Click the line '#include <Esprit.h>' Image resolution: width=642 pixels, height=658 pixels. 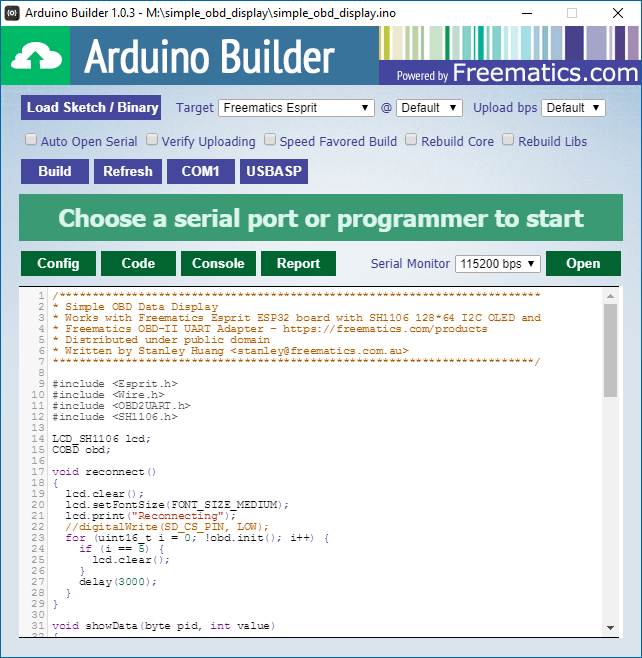tap(115, 384)
